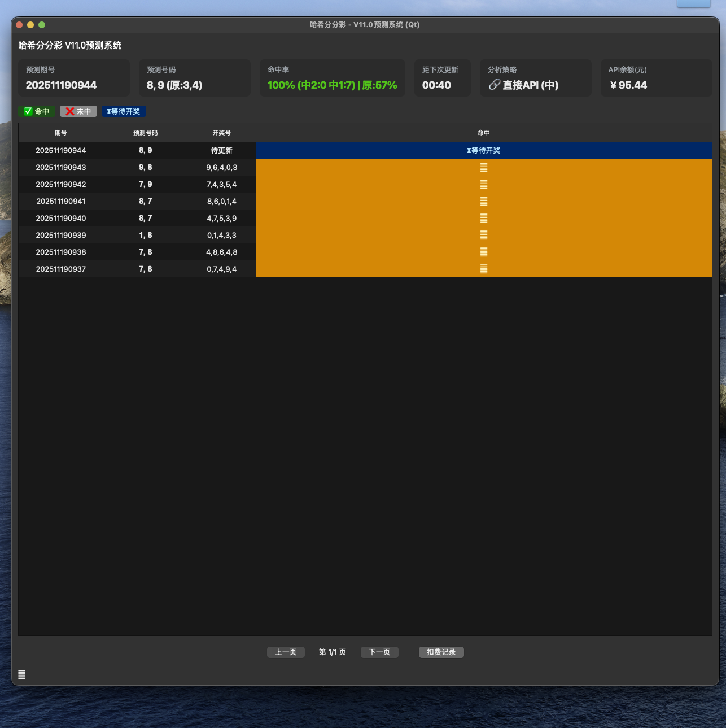
Task: Select the 202511190938 period cell
Action: 61,252
